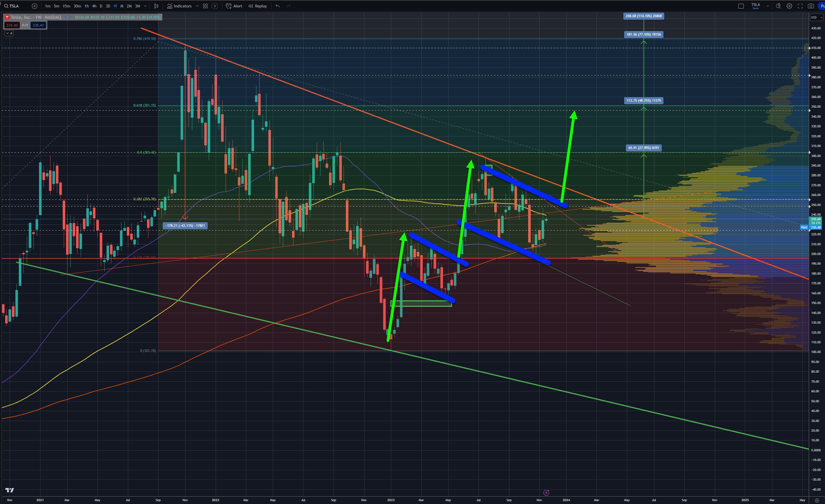Create an Alert
The image size is (825, 504).
[234, 6]
